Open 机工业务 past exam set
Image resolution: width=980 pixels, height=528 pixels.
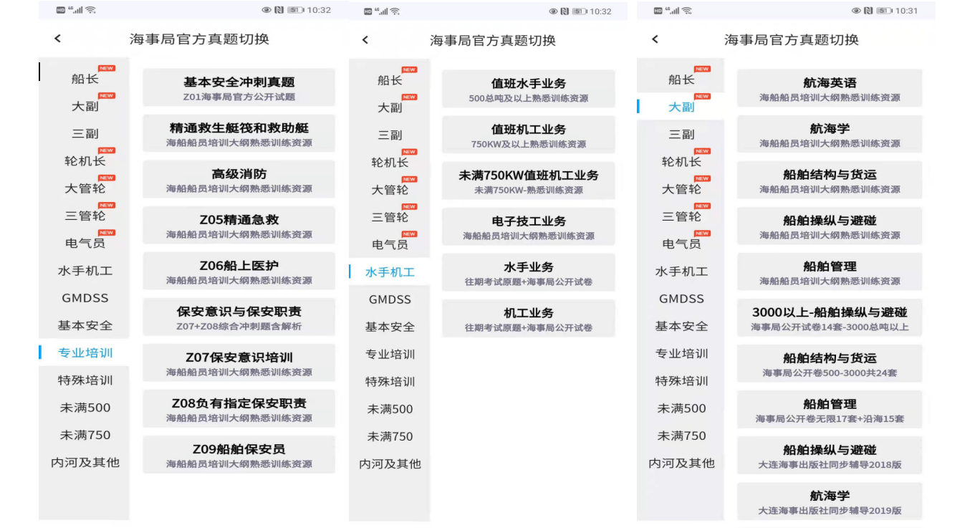[529, 319]
